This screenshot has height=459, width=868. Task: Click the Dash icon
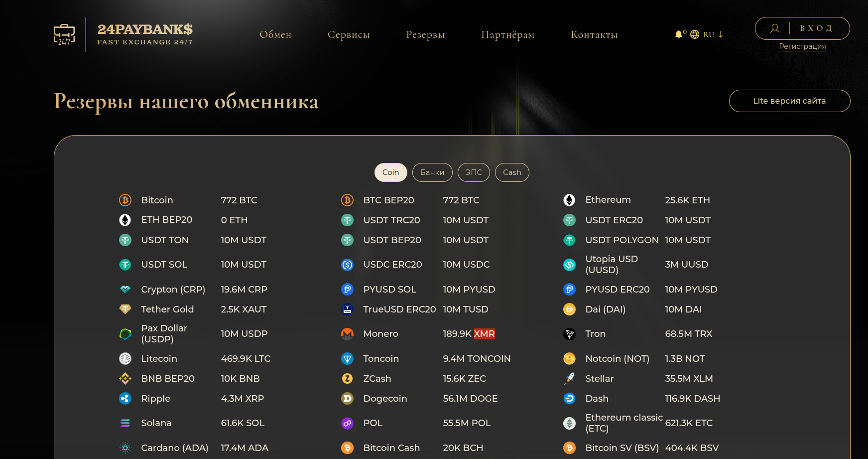point(569,398)
